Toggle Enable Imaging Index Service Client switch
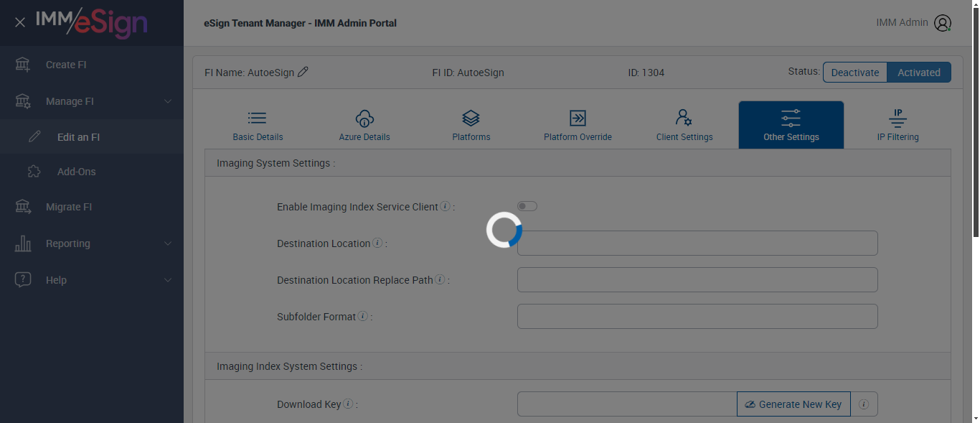The height and width of the screenshot is (423, 980). tap(527, 206)
